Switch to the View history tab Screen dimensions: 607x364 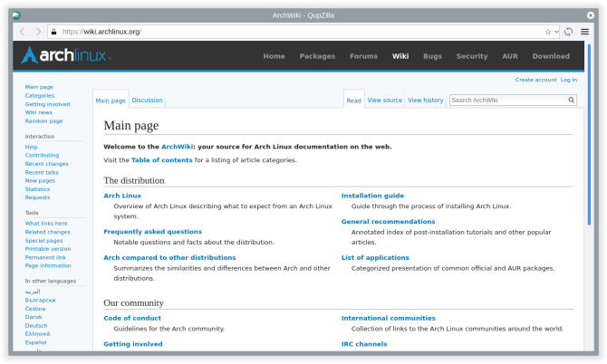tap(425, 100)
